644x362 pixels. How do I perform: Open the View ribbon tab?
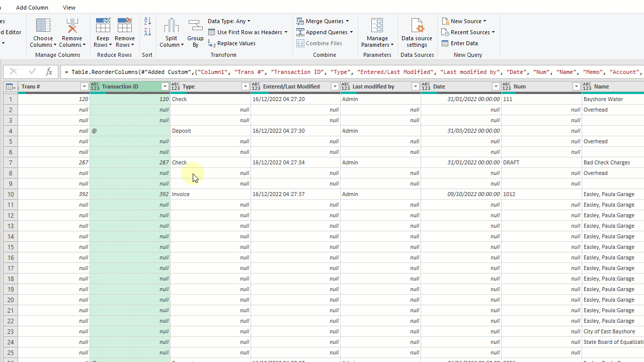[69, 8]
